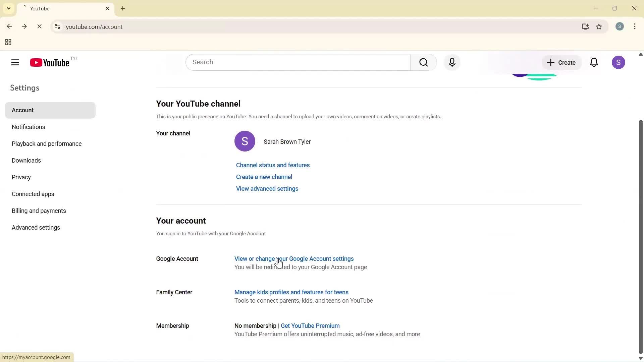The height and width of the screenshot is (362, 644).
Task: Navigate back with the browser arrow
Action: click(x=9, y=26)
